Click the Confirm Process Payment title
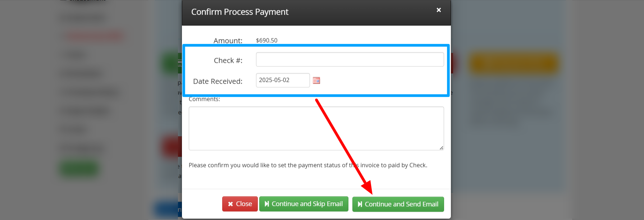This screenshot has width=644, height=220. 239,12
